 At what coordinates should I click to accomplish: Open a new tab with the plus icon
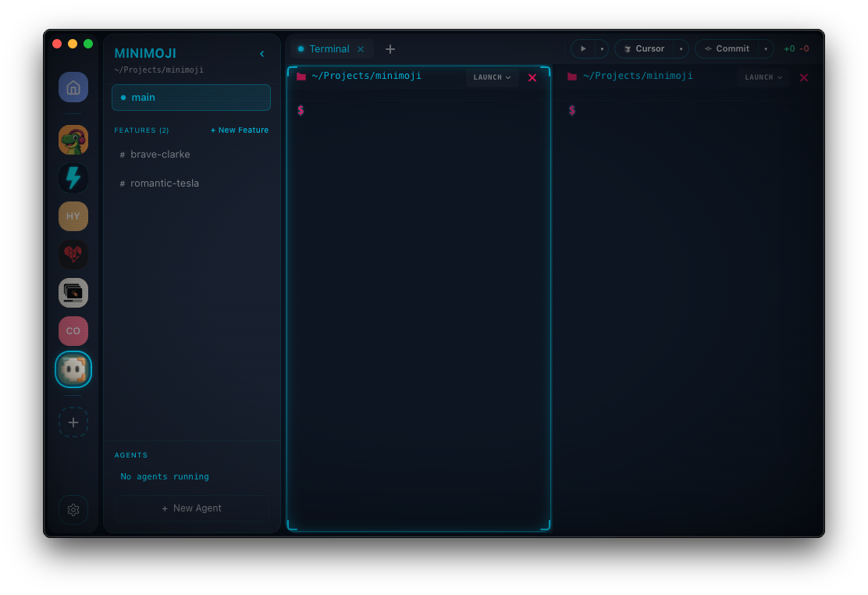[390, 48]
